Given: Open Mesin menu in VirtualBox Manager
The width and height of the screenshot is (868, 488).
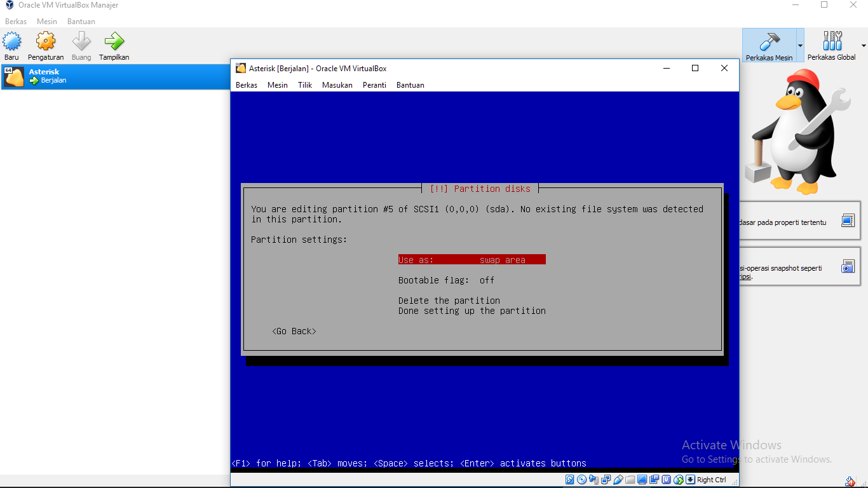Looking at the screenshot, I should [47, 22].
